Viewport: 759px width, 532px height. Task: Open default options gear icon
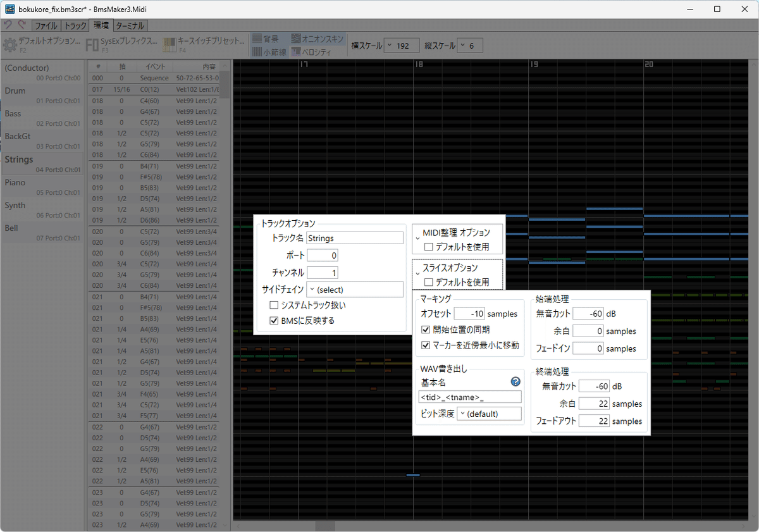pos(9,45)
